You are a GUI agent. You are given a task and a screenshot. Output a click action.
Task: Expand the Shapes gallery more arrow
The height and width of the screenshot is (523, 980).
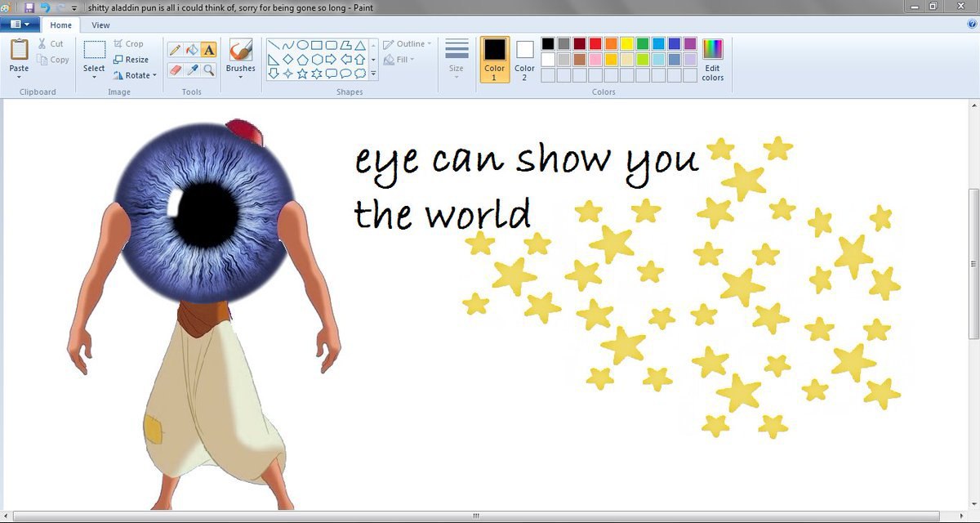click(x=373, y=74)
